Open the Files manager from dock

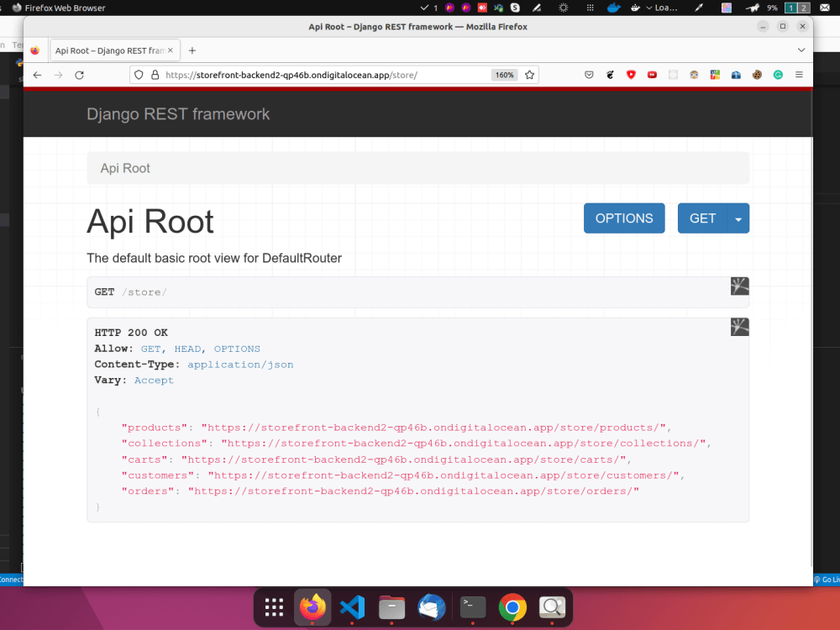tap(392, 607)
